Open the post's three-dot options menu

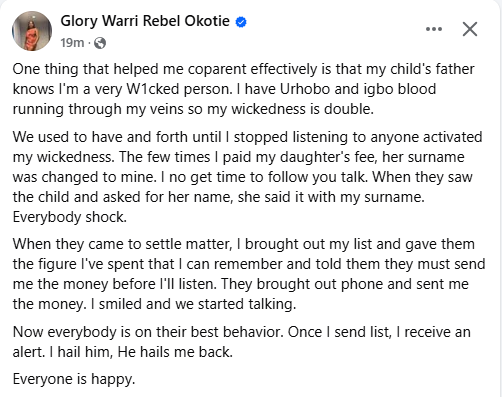434,29
